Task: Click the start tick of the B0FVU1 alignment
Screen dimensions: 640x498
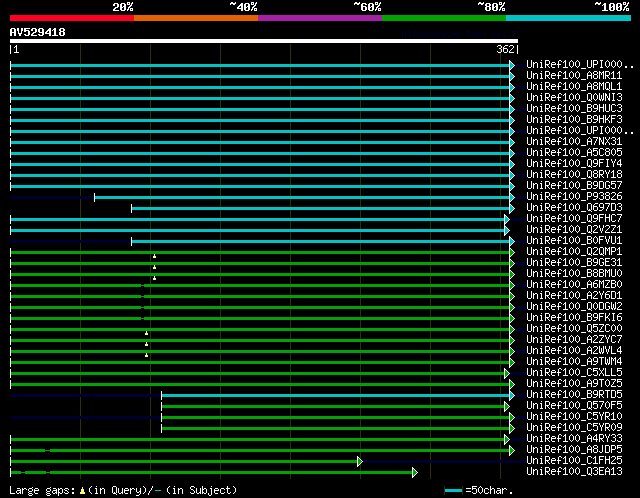Action: point(131,242)
